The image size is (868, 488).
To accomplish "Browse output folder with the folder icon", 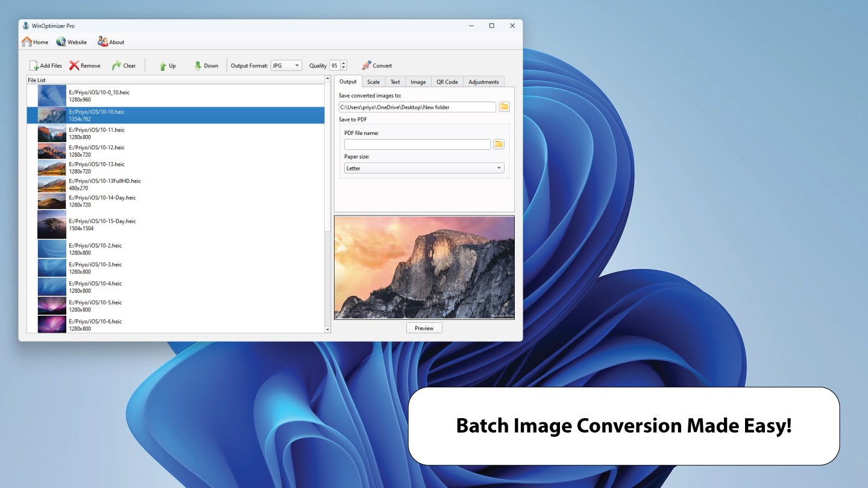I will pos(505,107).
